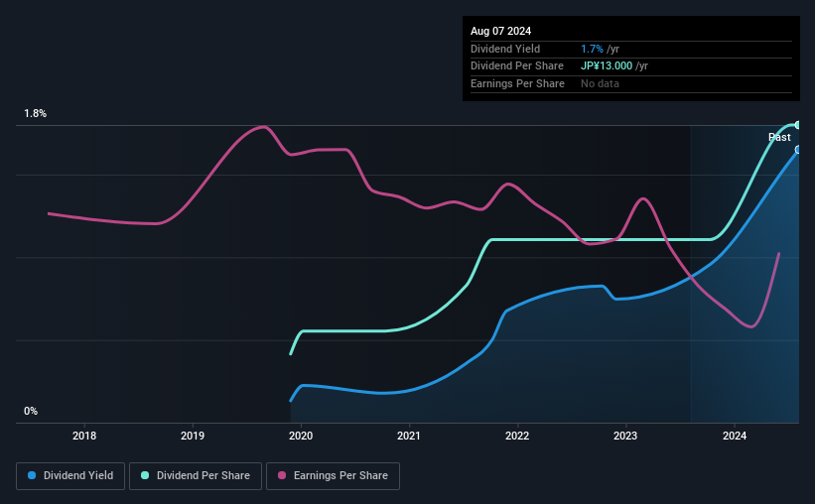Click the 2019 x-axis label
Viewport: 815px width, 504px height.
click(x=193, y=436)
